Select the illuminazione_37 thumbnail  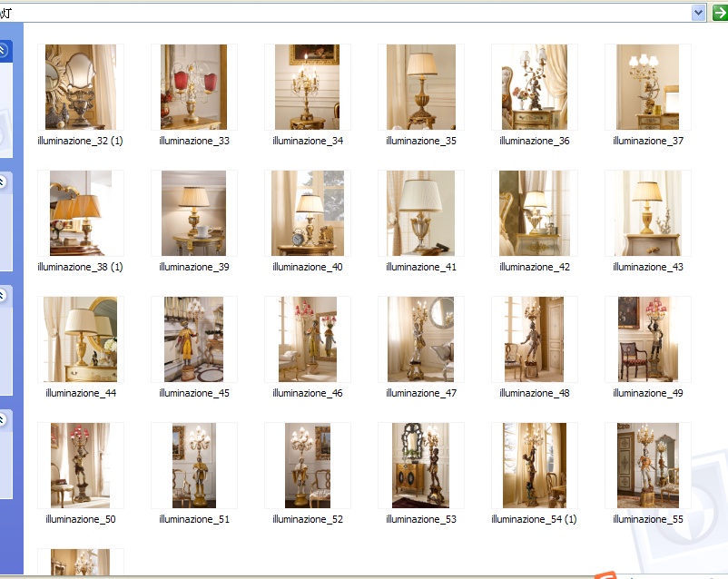[x=648, y=87]
